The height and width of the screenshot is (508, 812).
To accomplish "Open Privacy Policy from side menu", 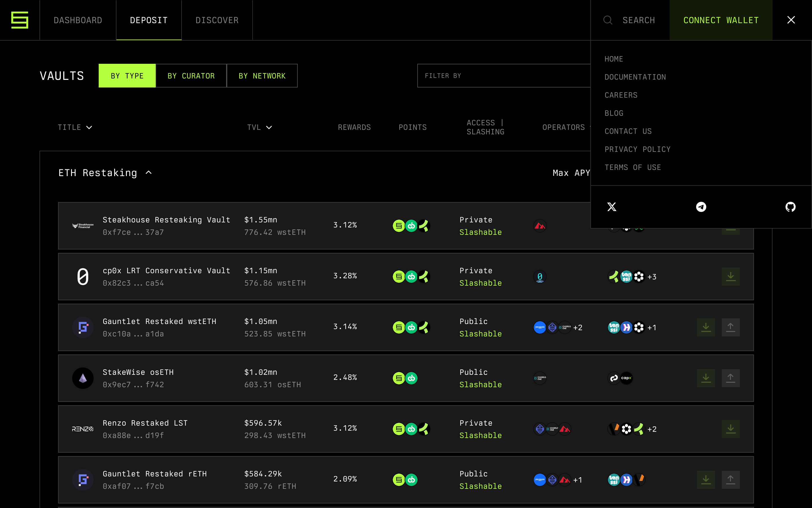I will click(637, 150).
